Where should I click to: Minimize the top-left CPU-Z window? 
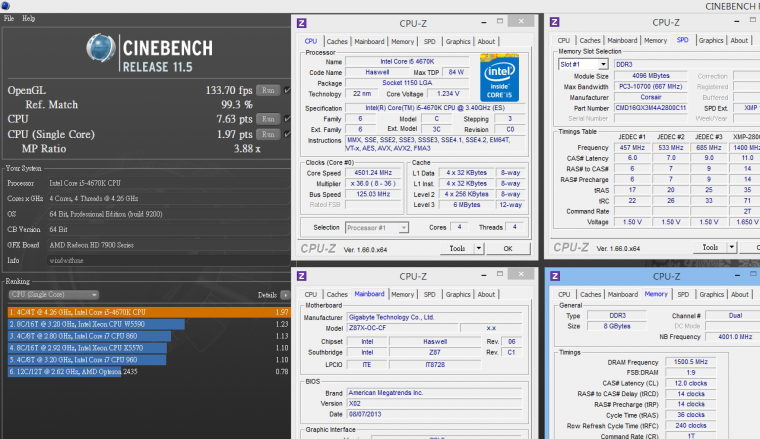484,22
